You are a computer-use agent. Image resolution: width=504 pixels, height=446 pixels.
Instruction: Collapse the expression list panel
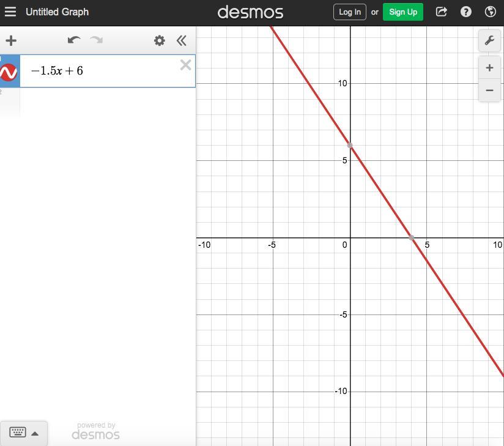(181, 41)
